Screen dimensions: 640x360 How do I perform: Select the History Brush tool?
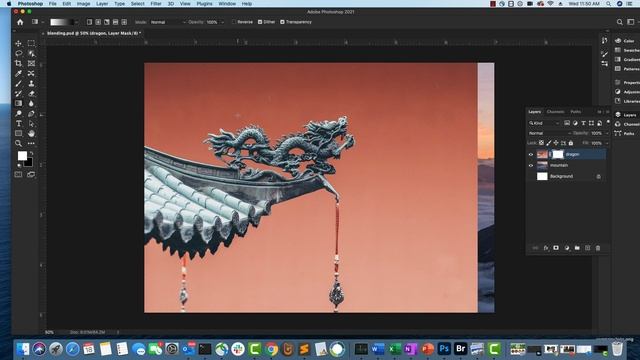pos(18,93)
